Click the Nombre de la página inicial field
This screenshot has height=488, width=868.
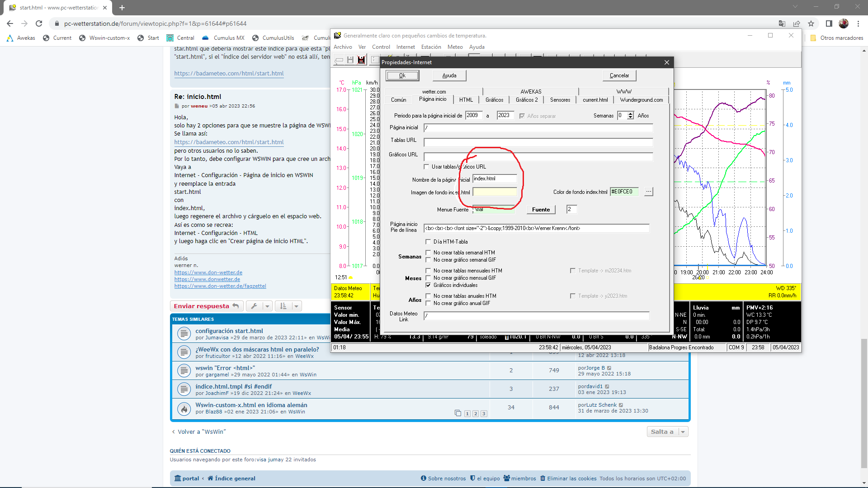click(494, 178)
